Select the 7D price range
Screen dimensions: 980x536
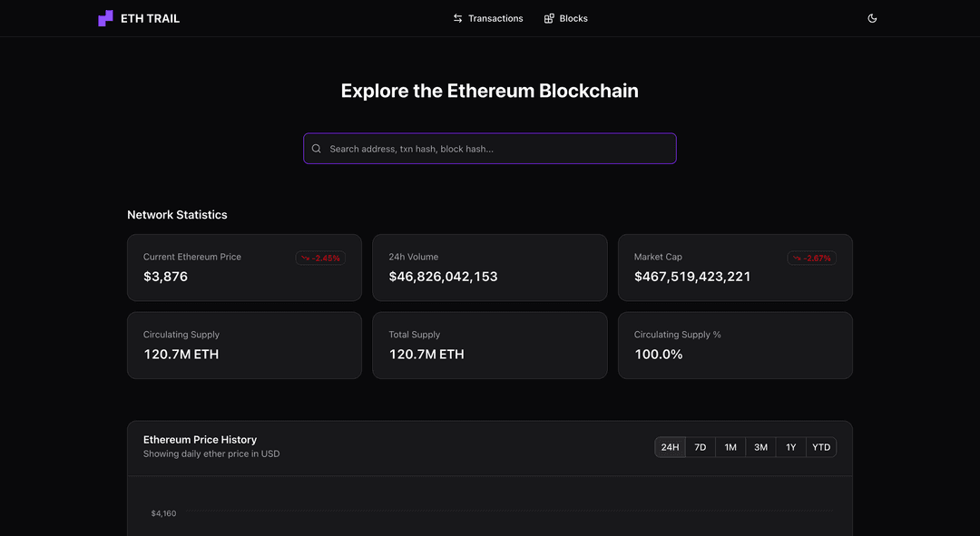coord(700,446)
